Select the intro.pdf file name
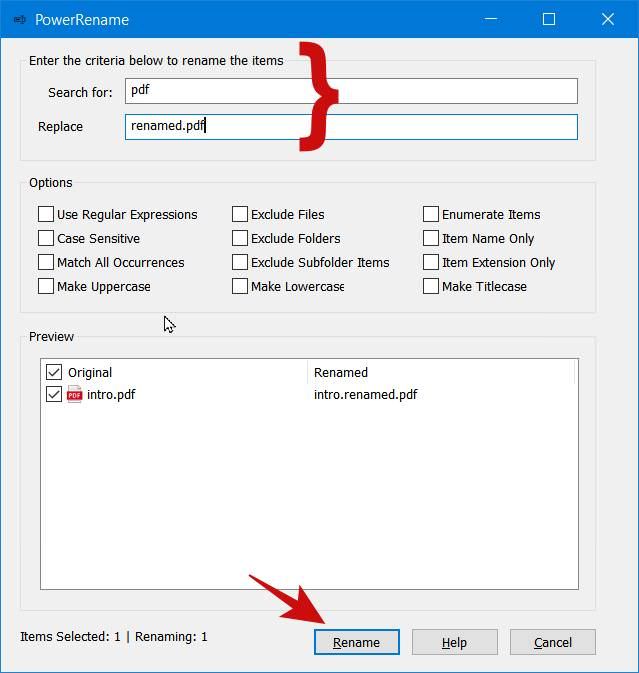Viewport: 639px width, 673px height. (111, 394)
